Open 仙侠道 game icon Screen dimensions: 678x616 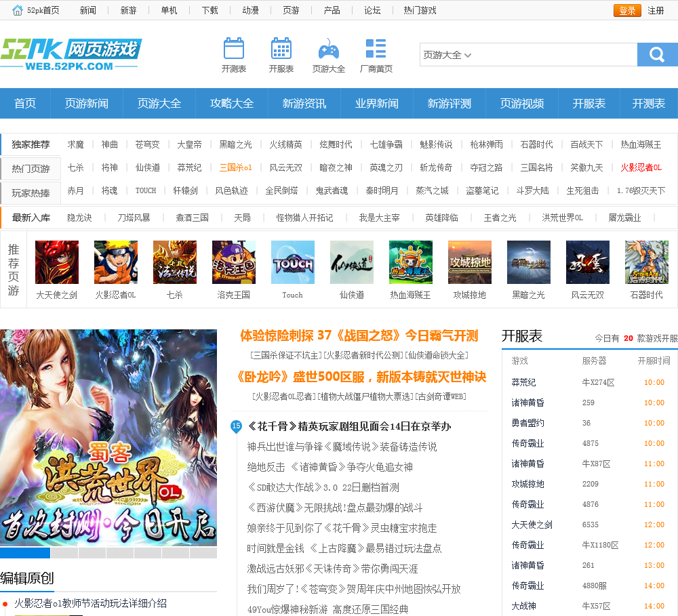351,262
